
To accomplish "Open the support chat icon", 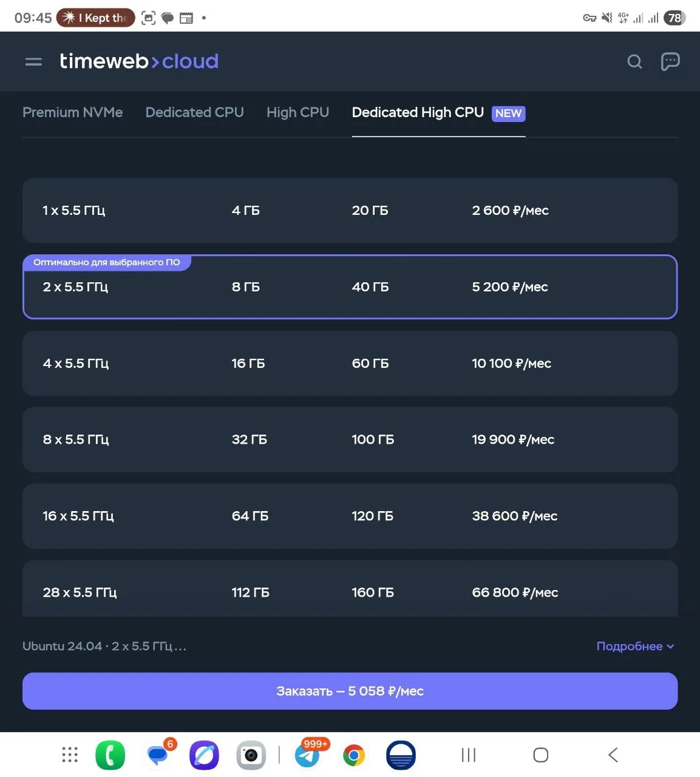I will tap(670, 61).
